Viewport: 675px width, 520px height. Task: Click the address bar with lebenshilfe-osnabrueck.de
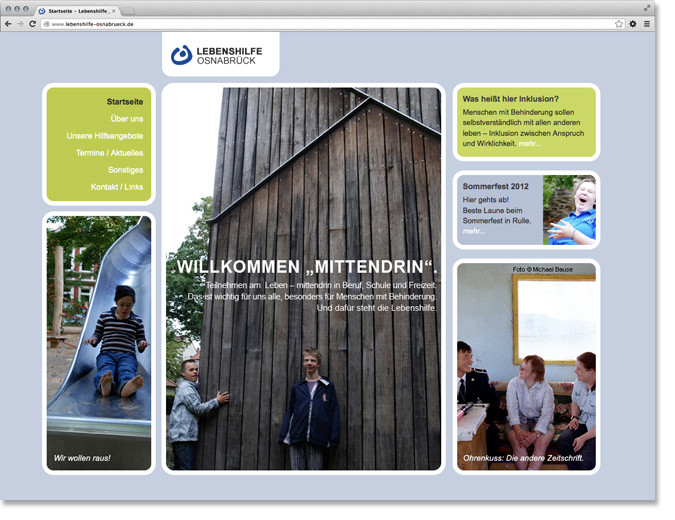[331, 24]
